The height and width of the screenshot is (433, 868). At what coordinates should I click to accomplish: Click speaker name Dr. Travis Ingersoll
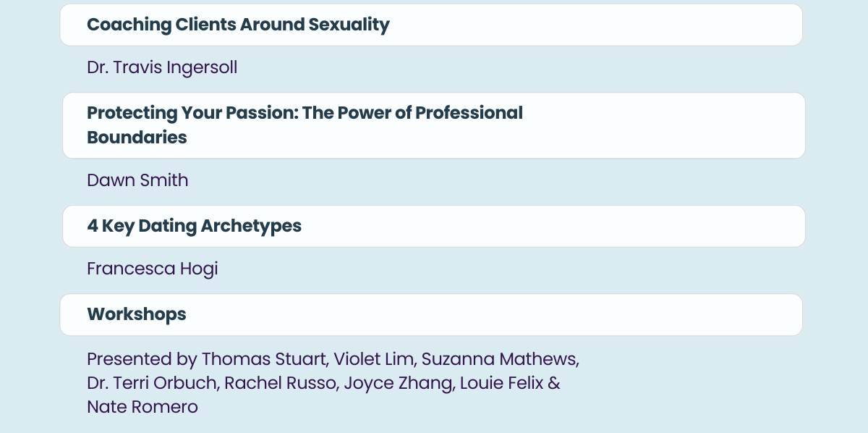(x=162, y=67)
